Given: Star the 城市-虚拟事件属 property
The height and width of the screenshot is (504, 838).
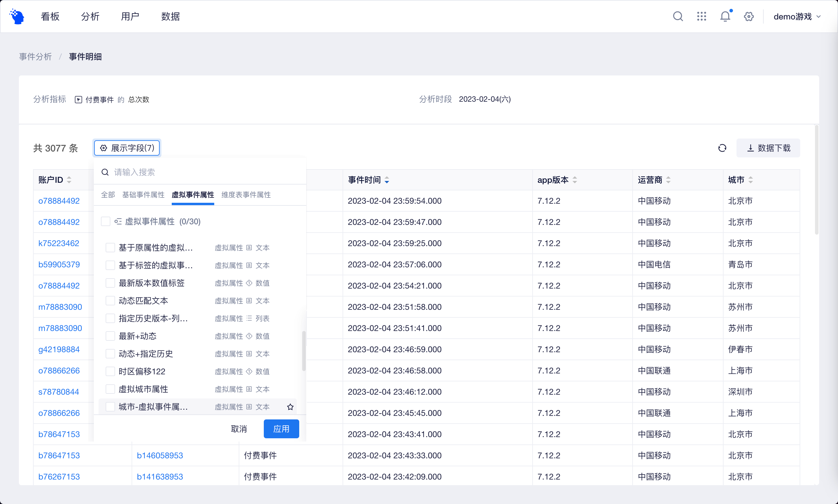Looking at the screenshot, I should (290, 407).
